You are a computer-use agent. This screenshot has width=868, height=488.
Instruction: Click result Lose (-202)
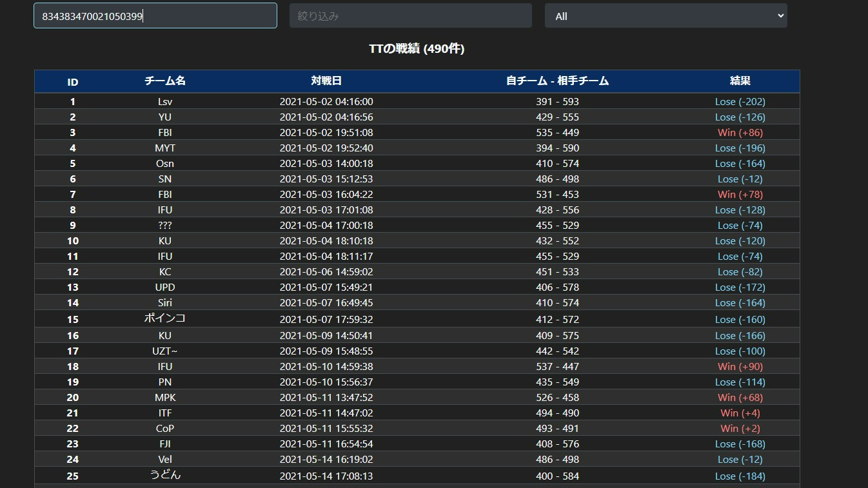740,101
